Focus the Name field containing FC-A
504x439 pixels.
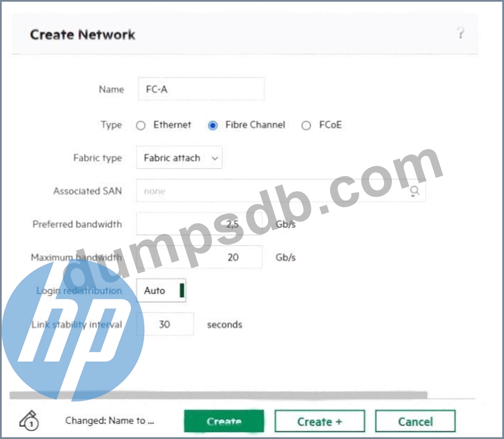(201, 89)
